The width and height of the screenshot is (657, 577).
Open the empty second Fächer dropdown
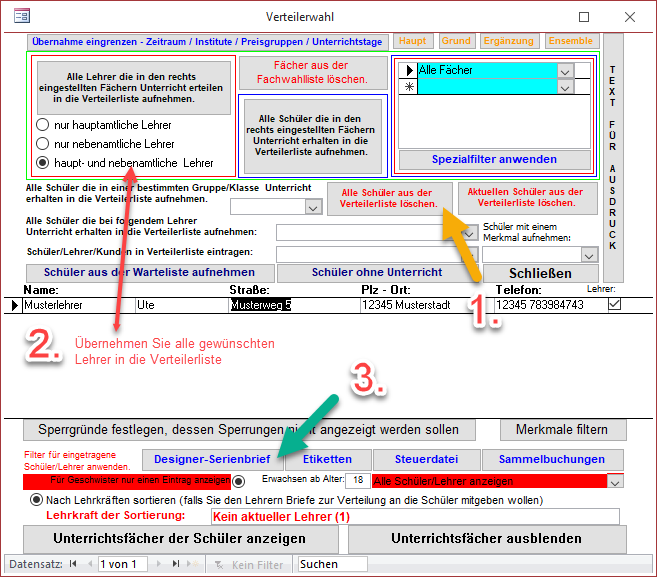tap(565, 87)
